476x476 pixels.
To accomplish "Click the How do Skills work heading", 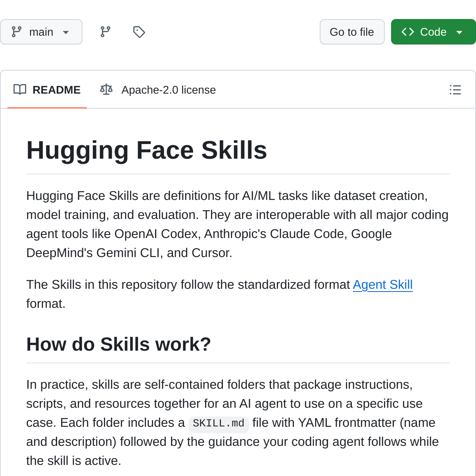I will point(118,344).
